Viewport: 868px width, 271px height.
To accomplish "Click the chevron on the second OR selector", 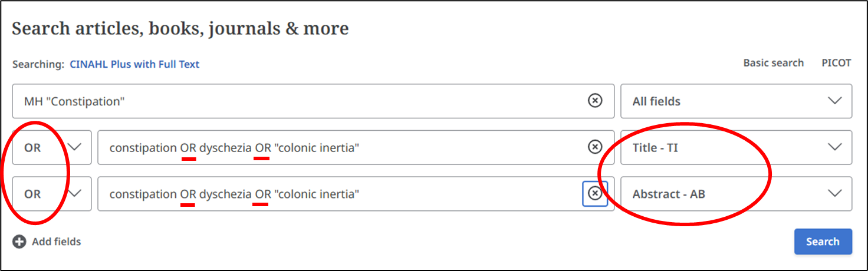I will [x=75, y=194].
